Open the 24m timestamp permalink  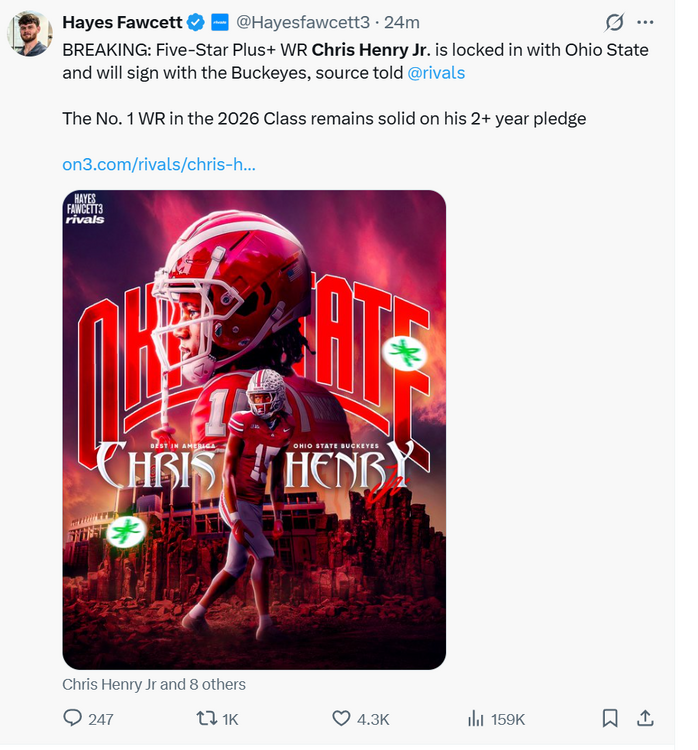403,22
